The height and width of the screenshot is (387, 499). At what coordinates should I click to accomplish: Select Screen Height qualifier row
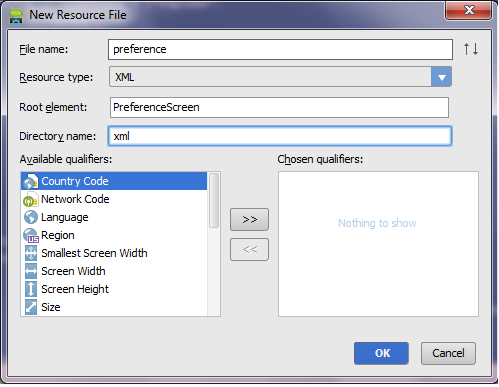click(x=114, y=289)
